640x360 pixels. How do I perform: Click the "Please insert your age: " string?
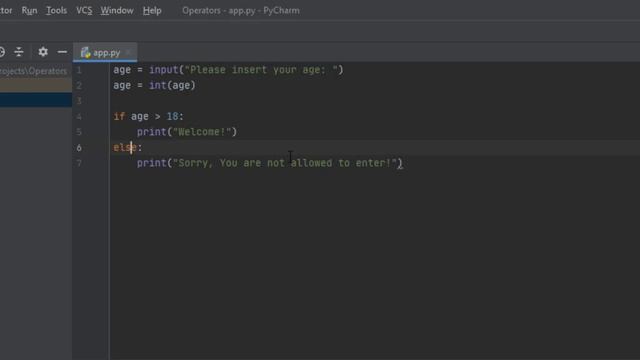click(x=261, y=70)
